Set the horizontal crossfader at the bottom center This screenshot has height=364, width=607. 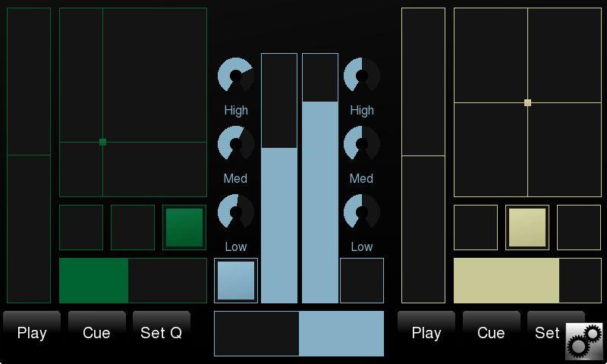(x=299, y=334)
